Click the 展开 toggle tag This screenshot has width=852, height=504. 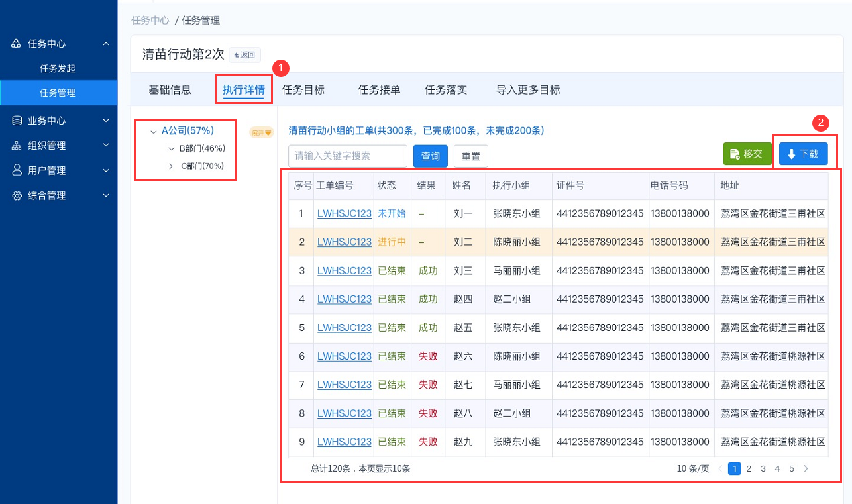pyautogui.click(x=261, y=132)
